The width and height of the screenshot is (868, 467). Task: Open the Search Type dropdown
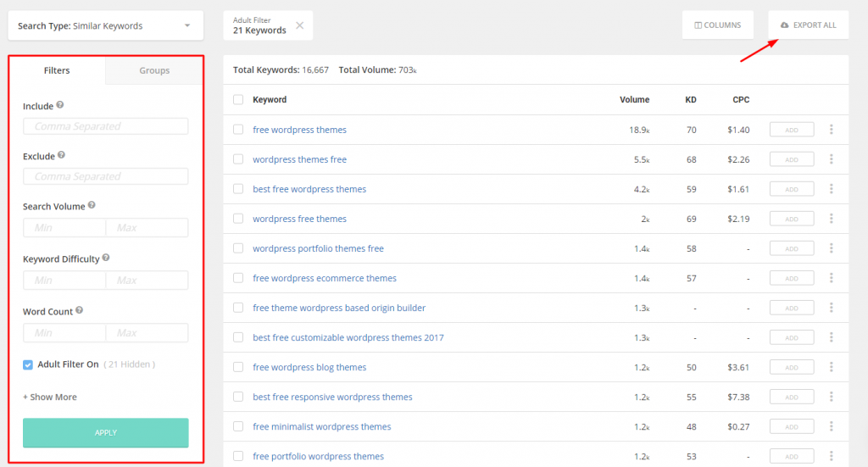pos(105,25)
